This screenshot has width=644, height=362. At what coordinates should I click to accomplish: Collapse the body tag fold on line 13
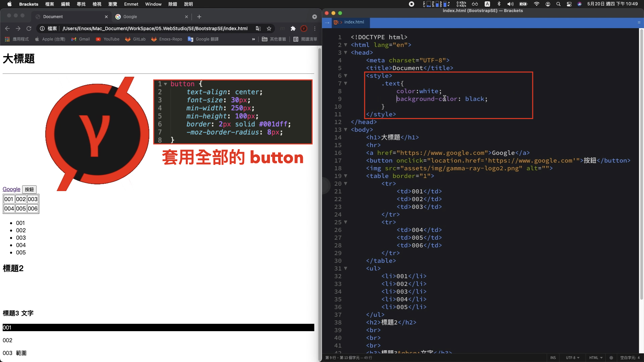[345, 130]
